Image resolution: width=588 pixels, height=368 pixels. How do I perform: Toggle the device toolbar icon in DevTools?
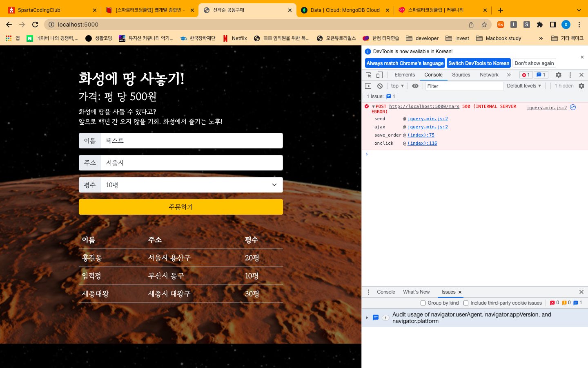point(379,75)
